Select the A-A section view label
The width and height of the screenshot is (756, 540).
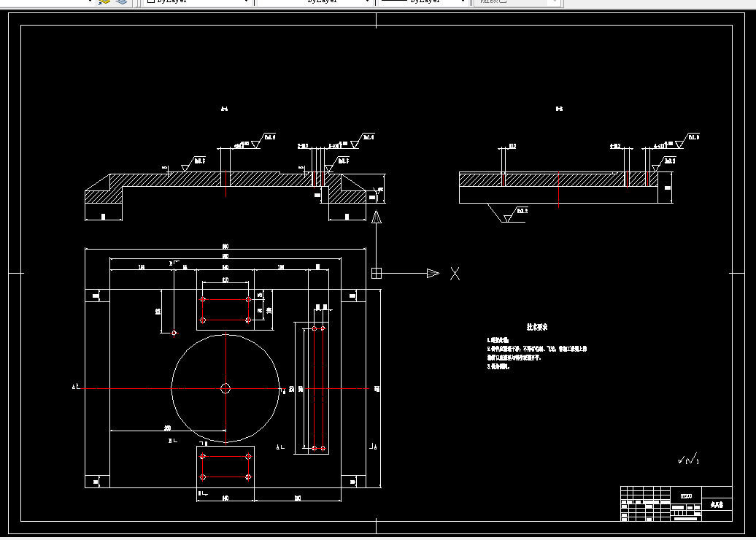(x=224, y=109)
